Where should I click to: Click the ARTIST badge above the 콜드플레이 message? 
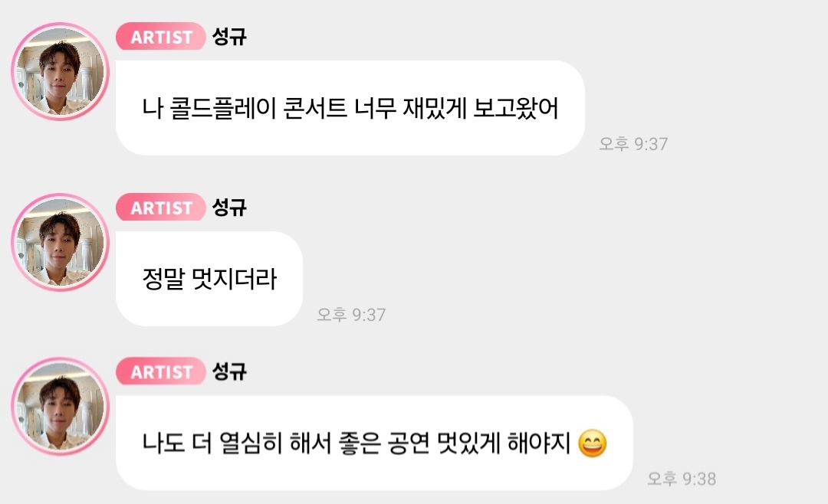tap(160, 37)
